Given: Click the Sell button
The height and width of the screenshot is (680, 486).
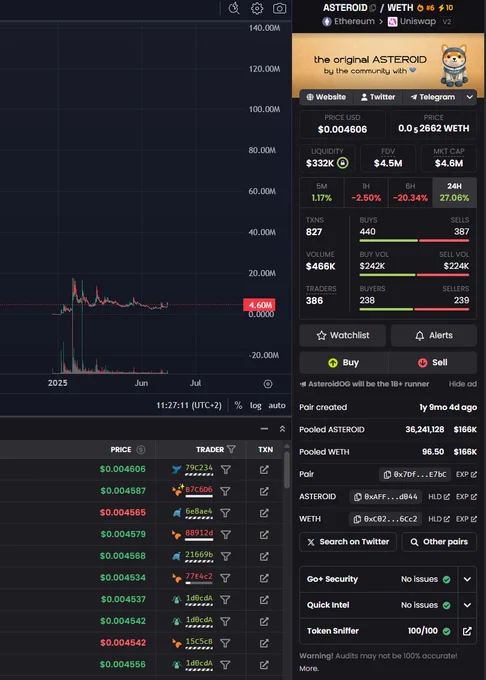Looking at the screenshot, I should 433,363.
